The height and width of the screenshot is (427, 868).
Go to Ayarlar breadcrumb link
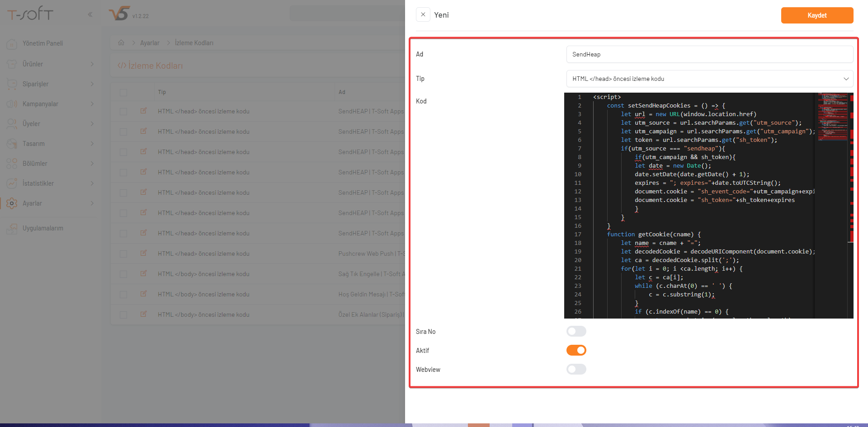click(150, 43)
